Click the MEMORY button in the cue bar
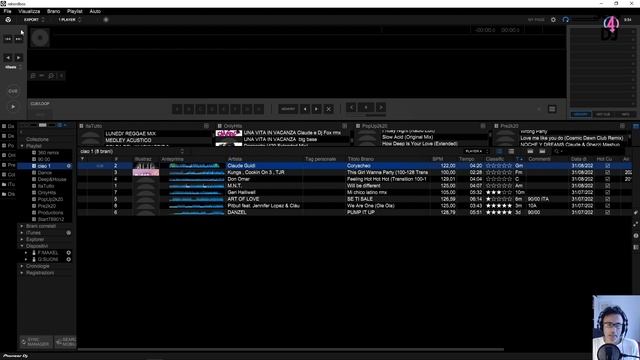This screenshot has width=640, height=360. 288,109
